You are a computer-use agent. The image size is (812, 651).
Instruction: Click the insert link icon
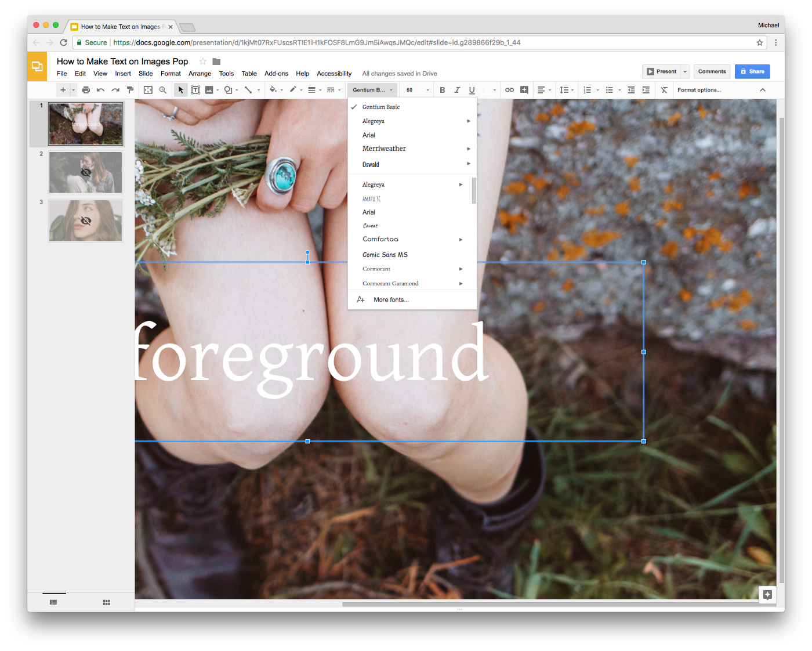[x=509, y=90]
